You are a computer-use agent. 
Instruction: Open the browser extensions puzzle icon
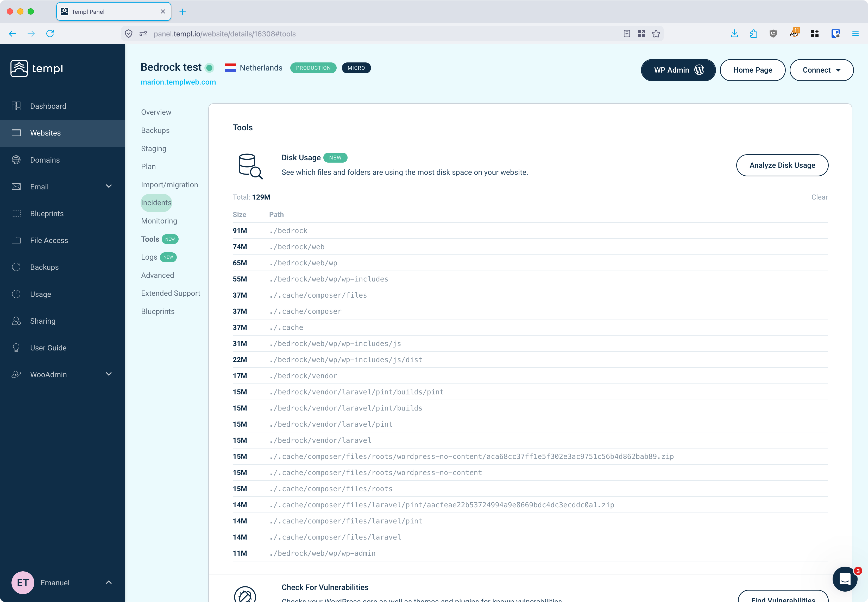(754, 34)
